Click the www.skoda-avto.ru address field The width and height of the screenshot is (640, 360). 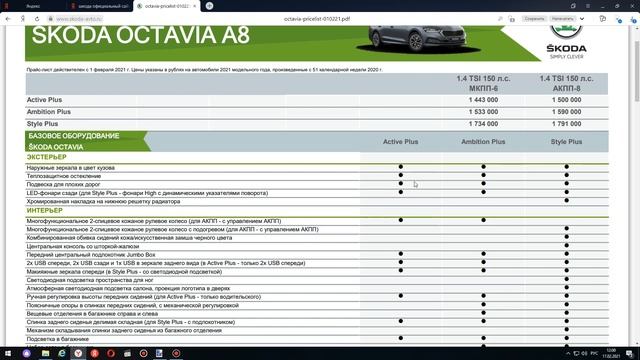pyautogui.click(x=79, y=19)
